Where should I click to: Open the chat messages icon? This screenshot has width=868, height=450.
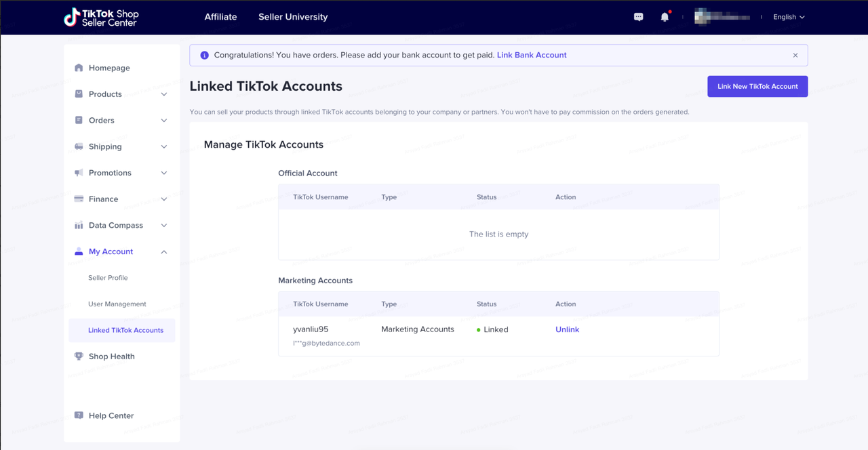638,17
